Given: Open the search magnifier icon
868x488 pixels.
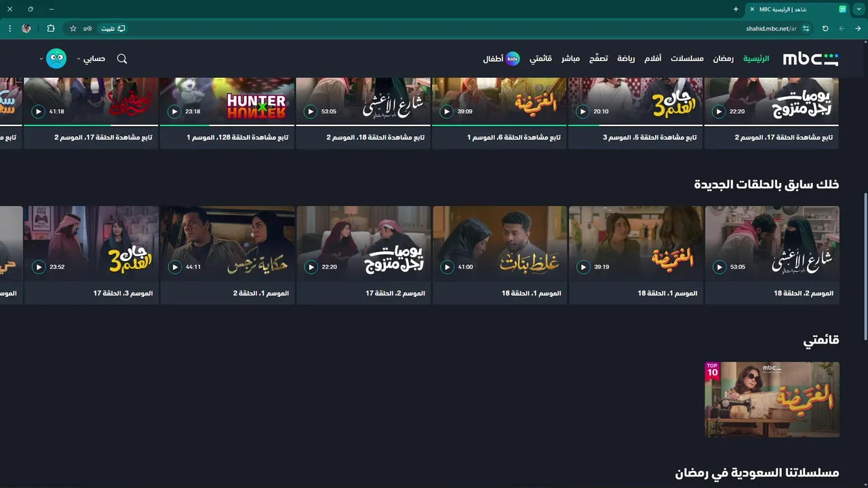Looking at the screenshot, I should pos(122,59).
